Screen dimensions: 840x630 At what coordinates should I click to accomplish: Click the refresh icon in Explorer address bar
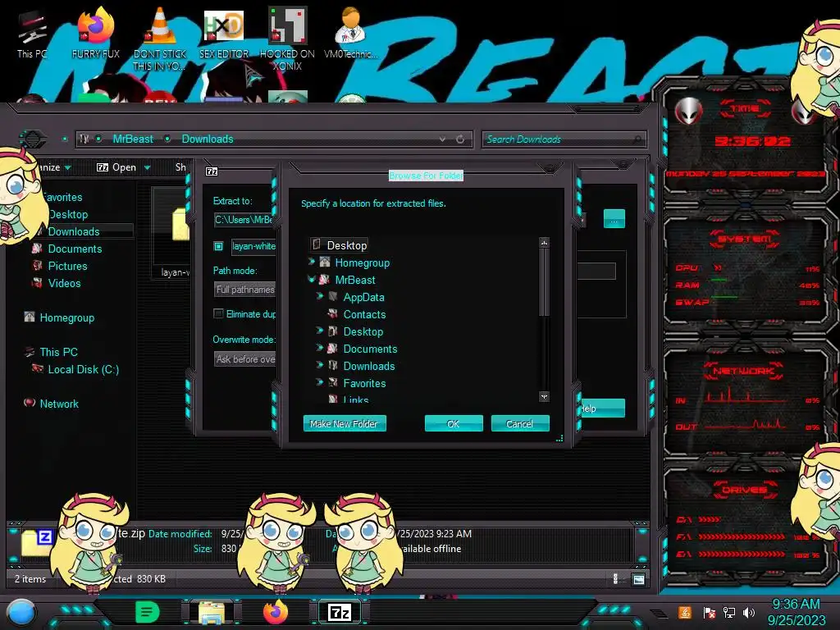point(460,139)
